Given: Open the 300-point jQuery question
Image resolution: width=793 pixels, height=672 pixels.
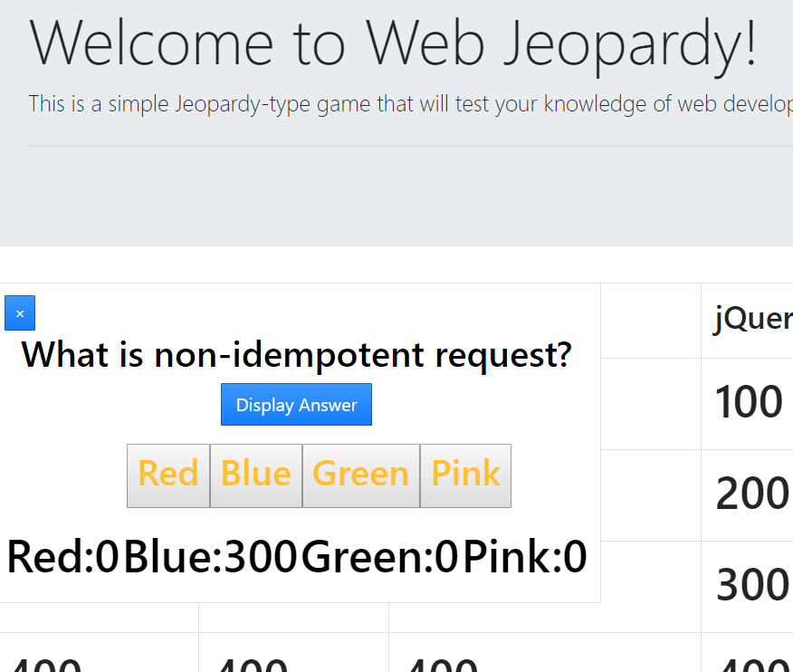Looking at the screenshot, I should pyautogui.click(x=752, y=586).
